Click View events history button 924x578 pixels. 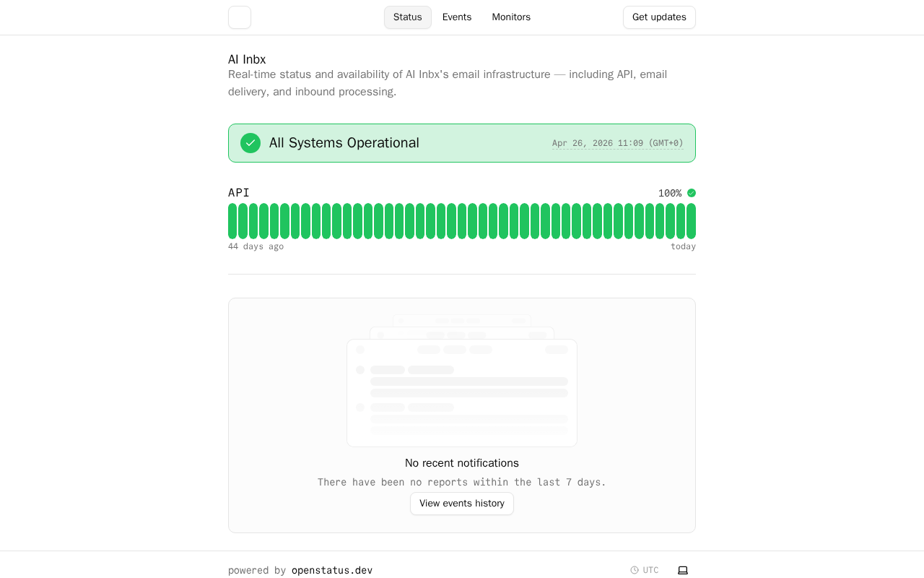[x=462, y=504]
